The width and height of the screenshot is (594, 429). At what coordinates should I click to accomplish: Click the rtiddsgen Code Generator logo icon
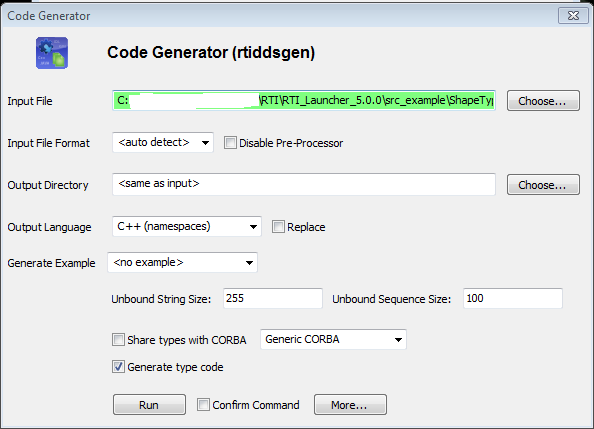point(52,53)
